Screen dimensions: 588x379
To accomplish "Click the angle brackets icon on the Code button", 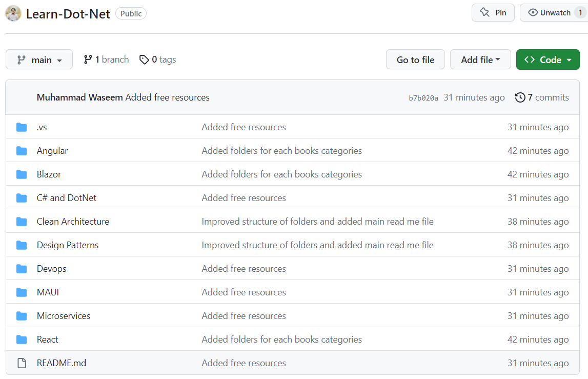I will click(530, 59).
